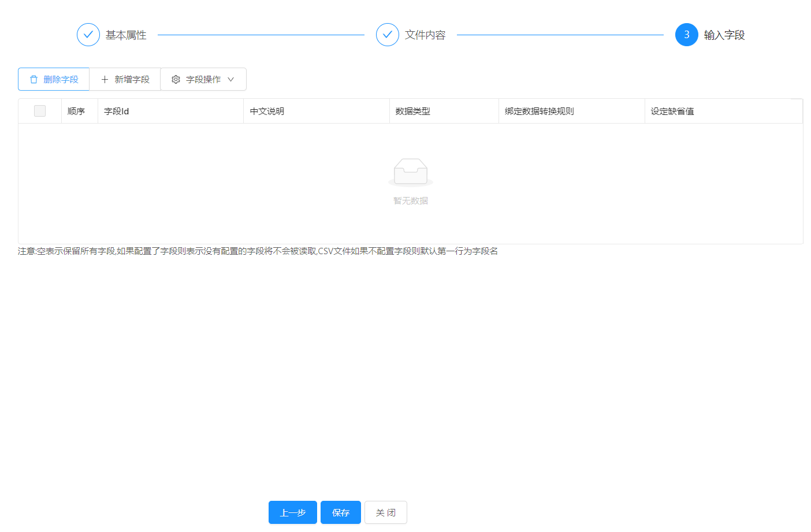Viewport: 811px width, 532px height.
Task: Click the trash icon for 删除字段
Action: click(x=34, y=80)
